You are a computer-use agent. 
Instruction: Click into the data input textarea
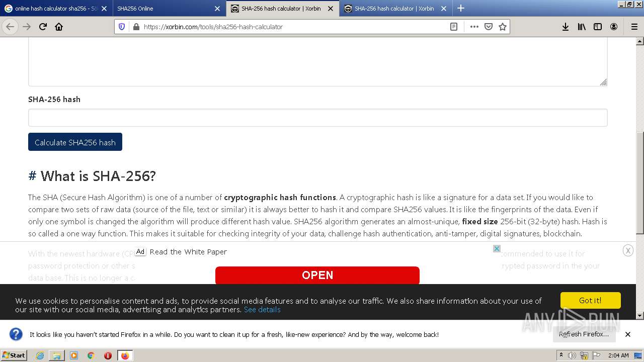click(317, 61)
